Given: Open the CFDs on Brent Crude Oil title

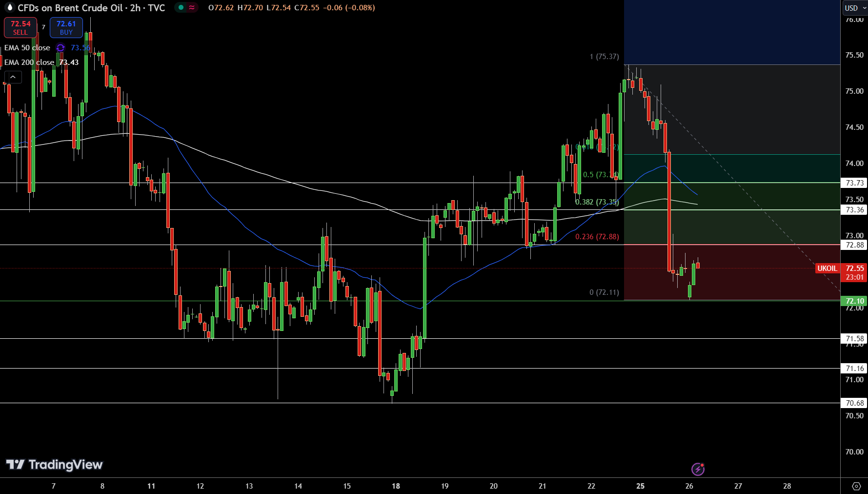Looking at the screenshot, I should tap(91, 8).
